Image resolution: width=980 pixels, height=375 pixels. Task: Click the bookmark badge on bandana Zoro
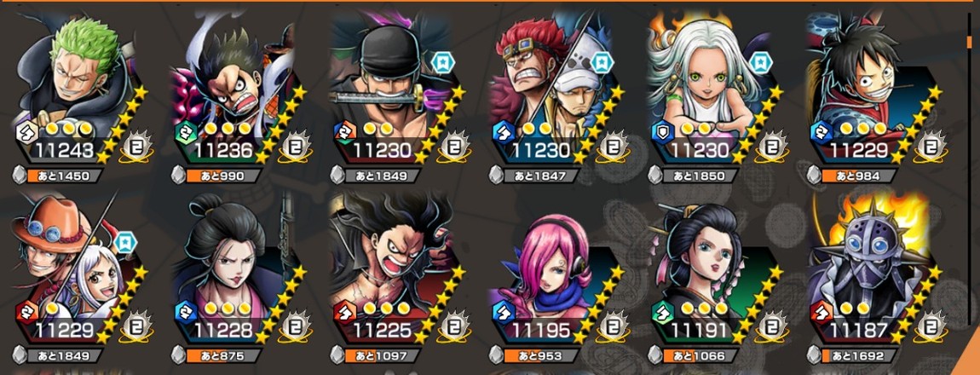[x=442, y=63]
